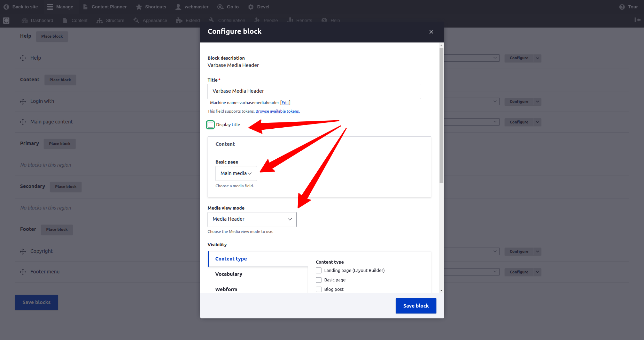Open the Main media field dropdown

pyautogui.click(x=236, y=173)
